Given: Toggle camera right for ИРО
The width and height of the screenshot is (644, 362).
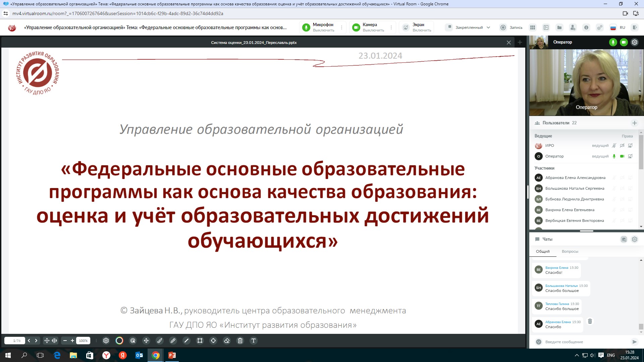Looking at the screenshot, I should 622,145.
